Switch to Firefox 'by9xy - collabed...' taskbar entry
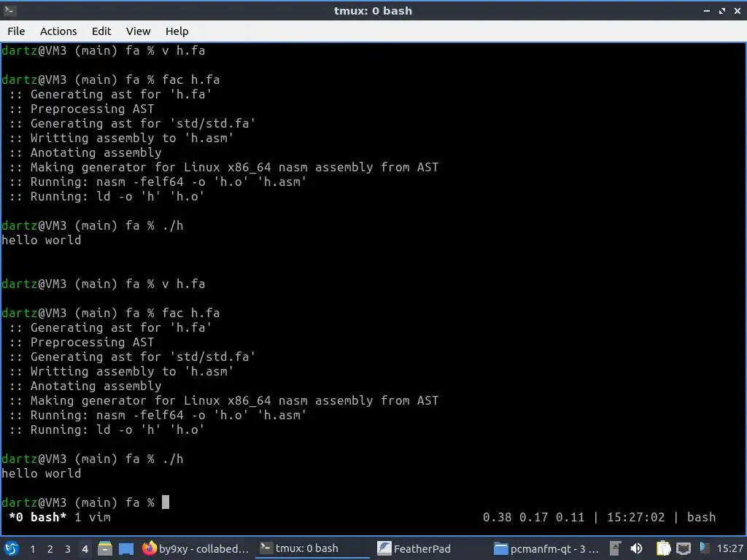The height and width of the screenshot is (560, 747). tap(196, 548)
